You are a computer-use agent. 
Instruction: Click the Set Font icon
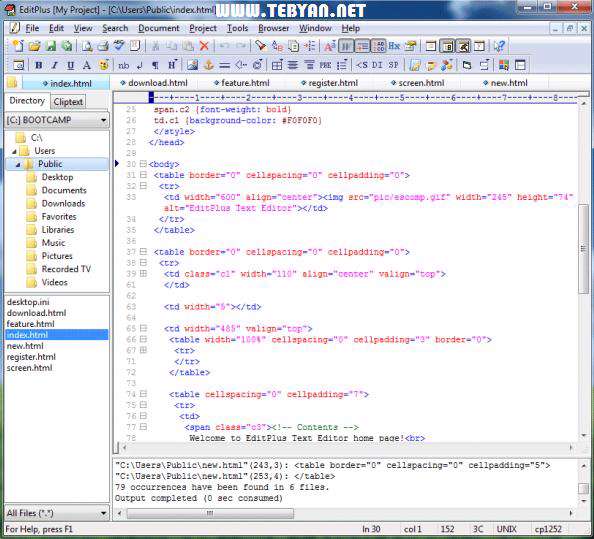coord(330,46)
